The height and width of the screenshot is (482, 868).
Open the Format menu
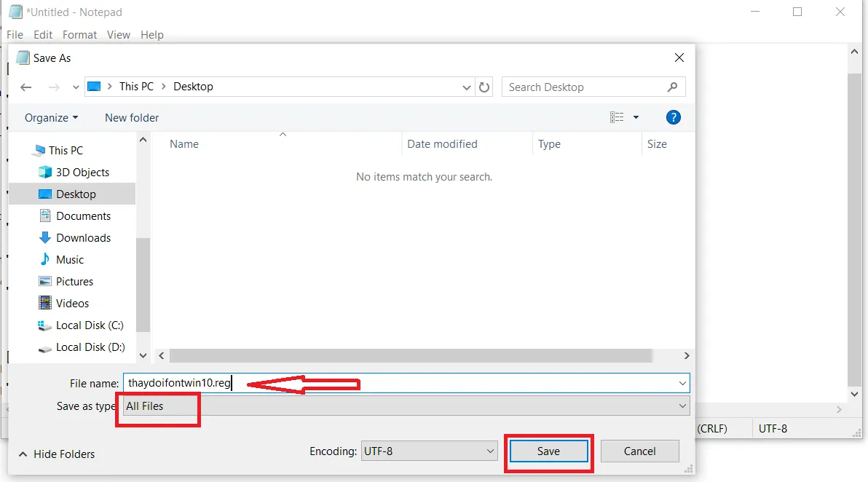[79, 34]
